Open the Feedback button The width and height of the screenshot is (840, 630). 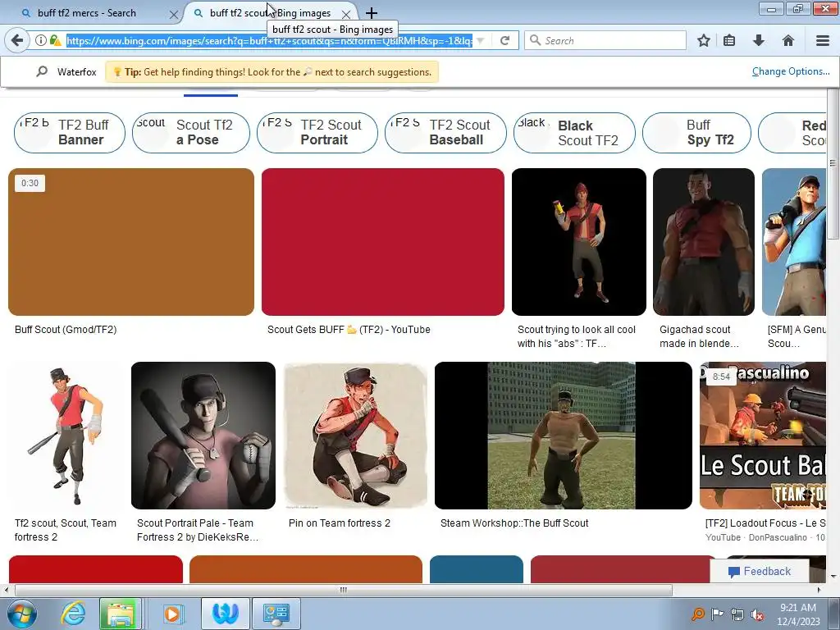(x=759, y=571)
